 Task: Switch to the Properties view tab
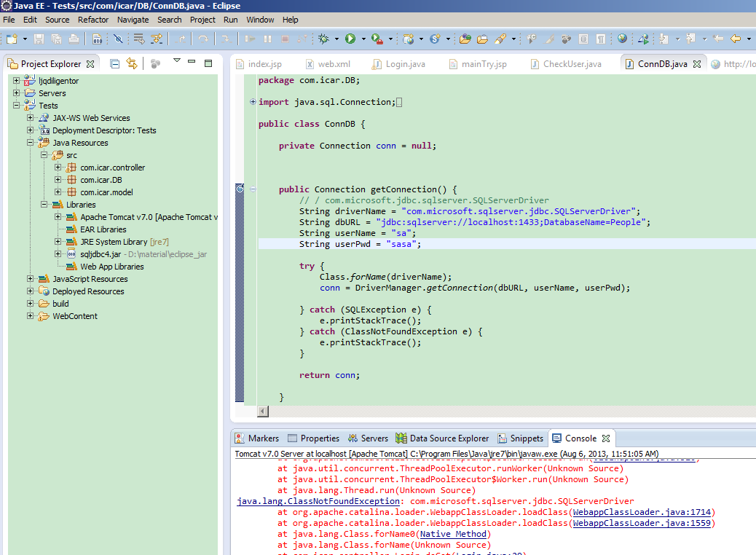pos(314,438)
